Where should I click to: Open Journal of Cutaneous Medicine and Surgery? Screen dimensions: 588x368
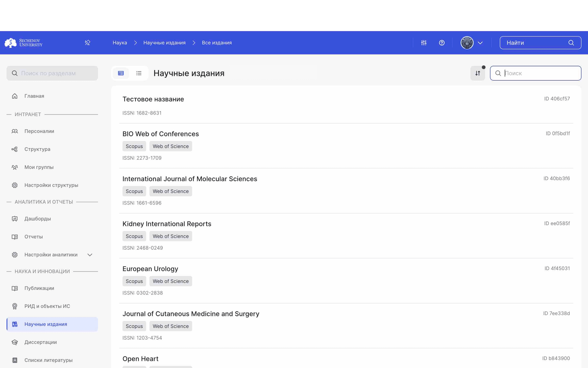click(191, 314)
